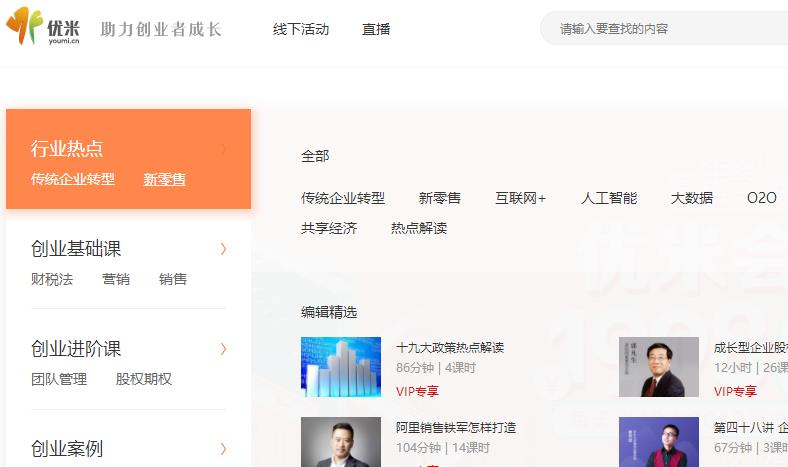
Task: Open the 阿里销售铁军怎样打造 course title
Action: (456, 427)
